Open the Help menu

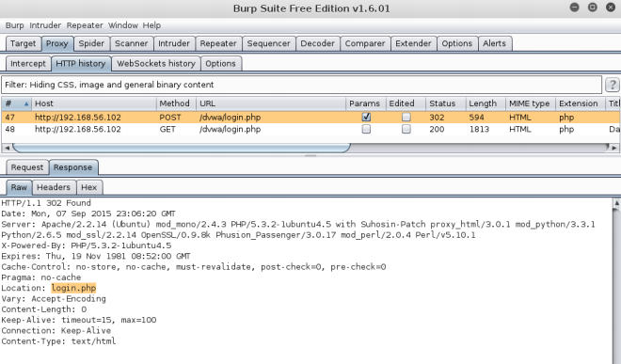pyautogui.click(x=151, y=25)
